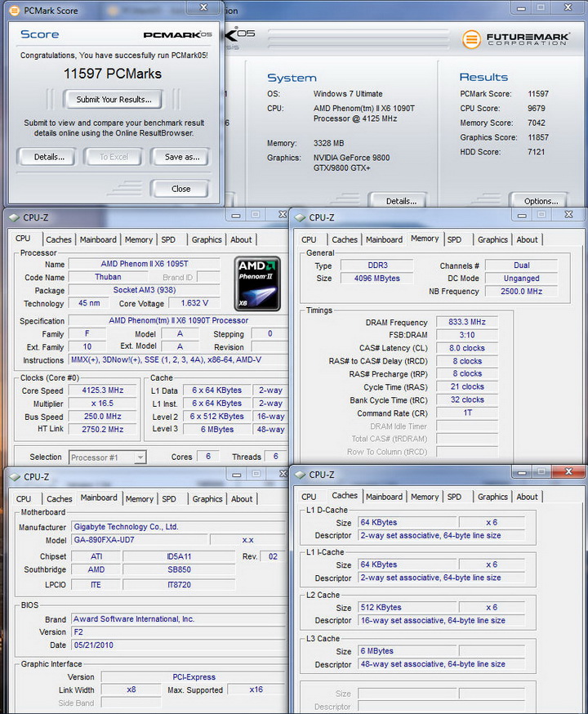Click Submit Your Results button
Viewport: 588px width, 714px height.
click(x=114, y=100)
